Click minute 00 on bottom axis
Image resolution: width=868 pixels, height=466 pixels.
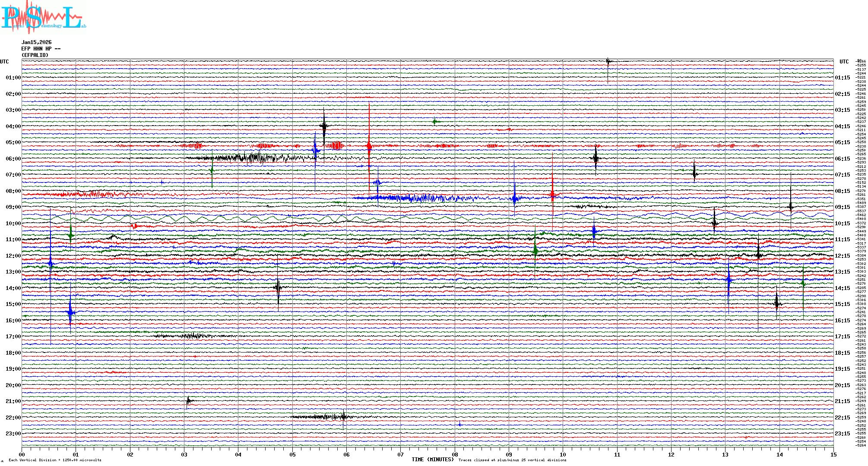[x=22, y=454]
